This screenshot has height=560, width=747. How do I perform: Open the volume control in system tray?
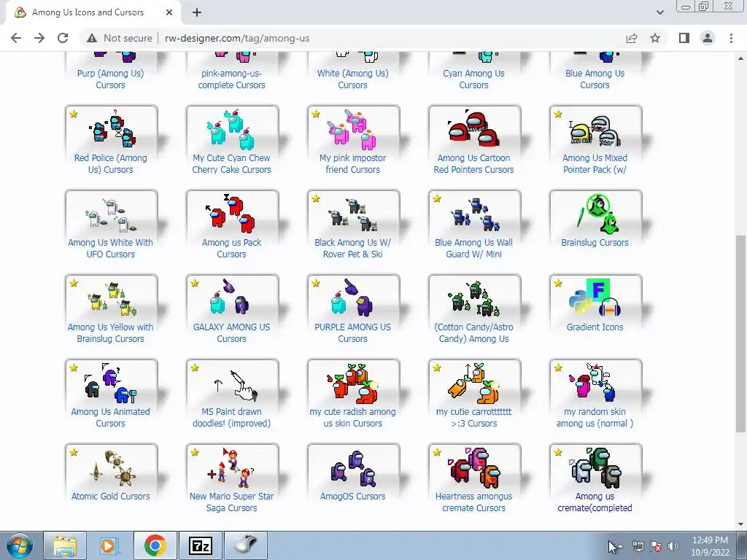[673, 546]
